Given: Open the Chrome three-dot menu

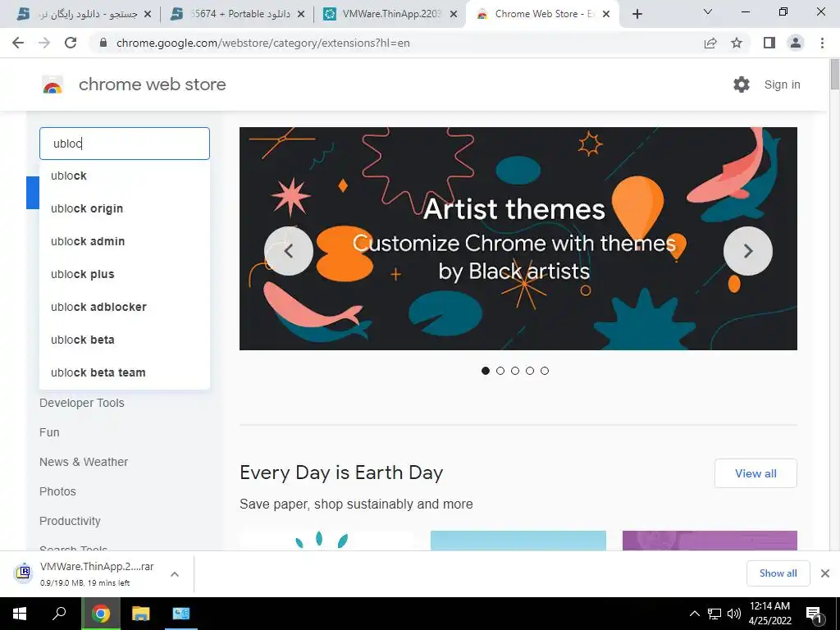Looking at the screenshot, I should [x=822, y=43].
